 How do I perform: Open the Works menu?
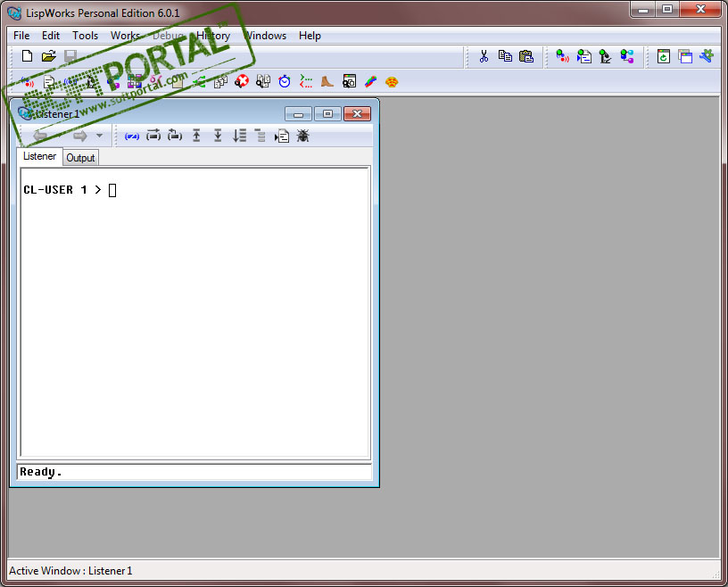point(125,36)
